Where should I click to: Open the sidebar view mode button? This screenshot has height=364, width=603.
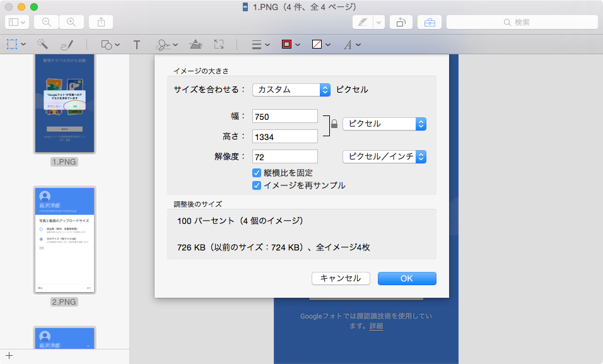pyautogui.click(x=17, y=22)
